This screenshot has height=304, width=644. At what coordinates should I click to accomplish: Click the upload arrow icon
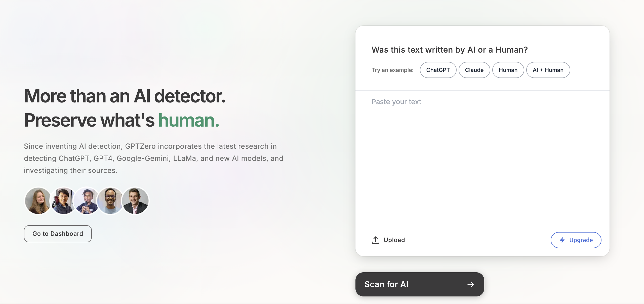pos(375,240)
